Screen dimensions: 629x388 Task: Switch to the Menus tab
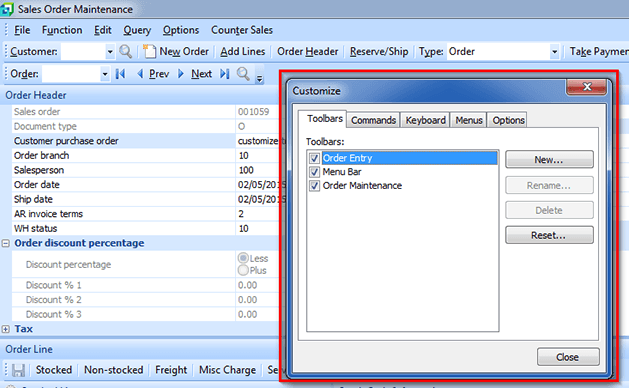[x=469, y=120]
